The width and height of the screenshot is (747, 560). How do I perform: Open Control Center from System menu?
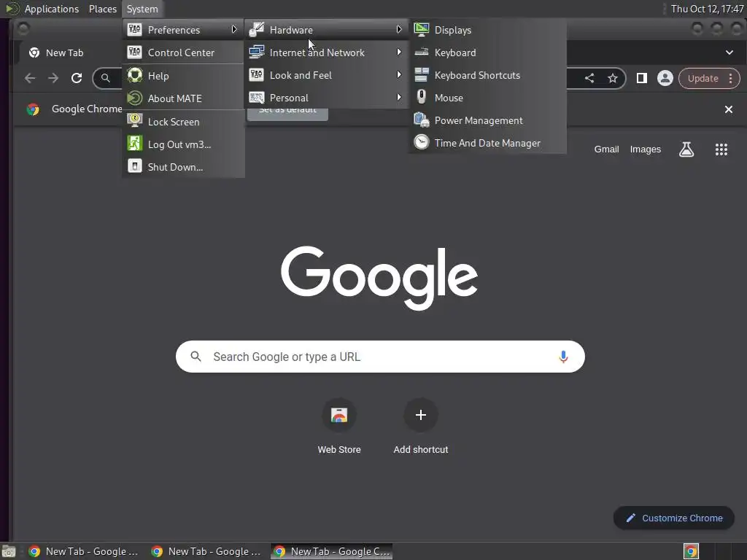tap(183, 52)
